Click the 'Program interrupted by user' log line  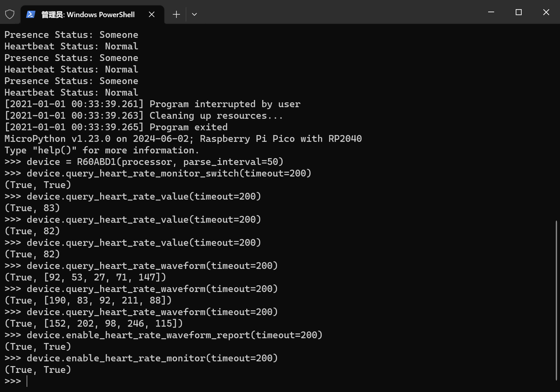(x=152, y=104)
